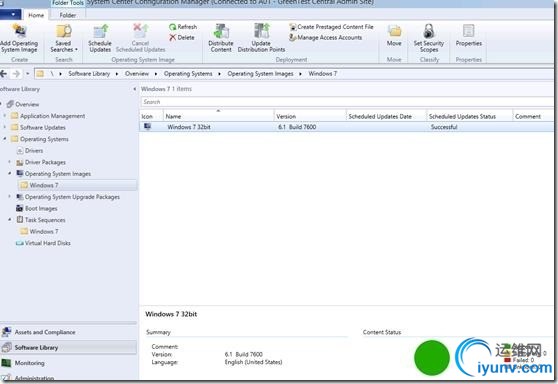Collapse the Operating System Images tree node

[x=10, y=173]
